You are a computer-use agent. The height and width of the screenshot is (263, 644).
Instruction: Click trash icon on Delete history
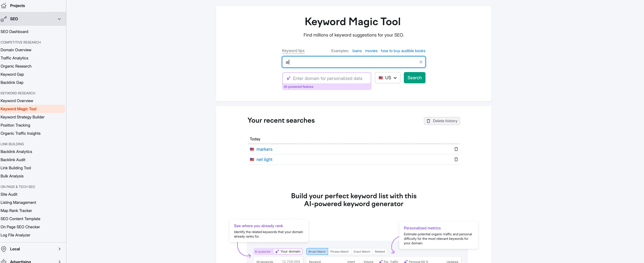tap(428, 121)
